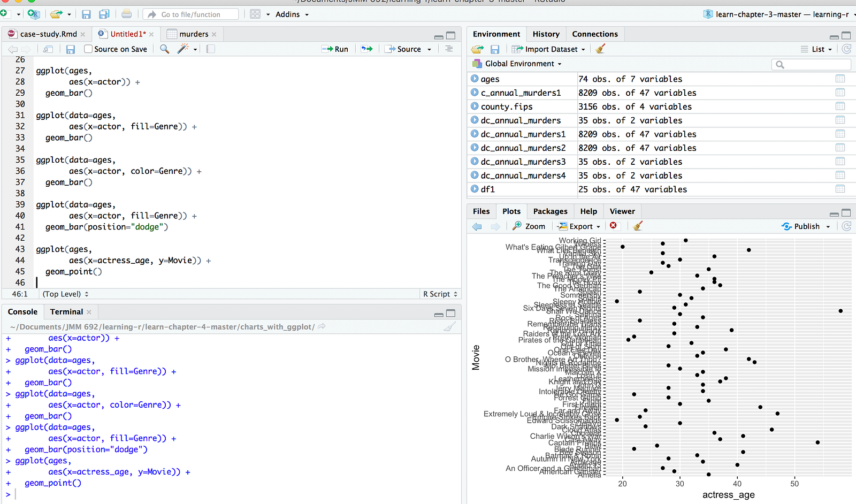The image size is (856, 504).
Task: Run the current line with Run
Action: pos(335,49)
